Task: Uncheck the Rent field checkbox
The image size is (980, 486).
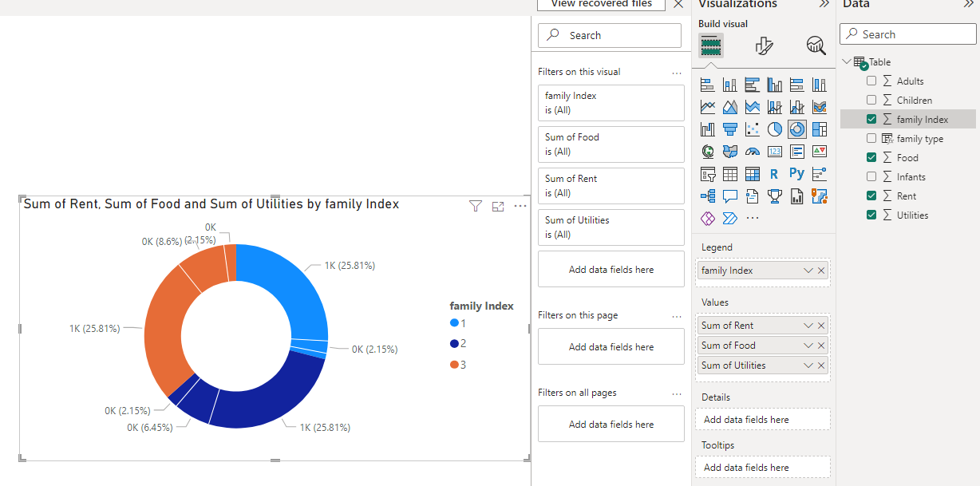Action: click(x=871, y=196)
